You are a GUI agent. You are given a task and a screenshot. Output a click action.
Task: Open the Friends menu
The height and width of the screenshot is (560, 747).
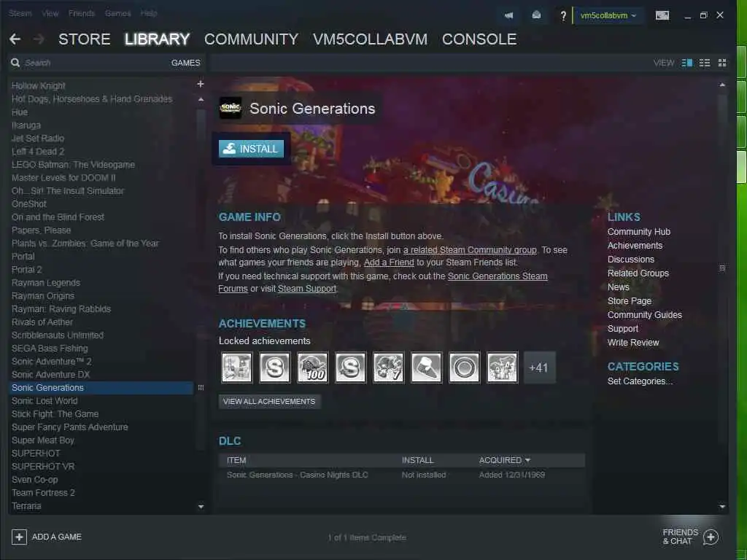(82, 13)
